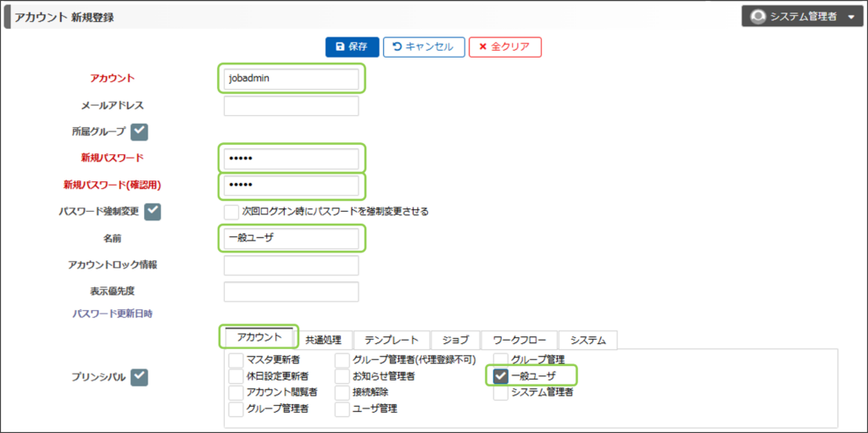Enable 次回ログオン時にパスワードを強制変更させる checkbox
Image resolution: width=868 pixels, height=433 pixels.
[231, 211]
